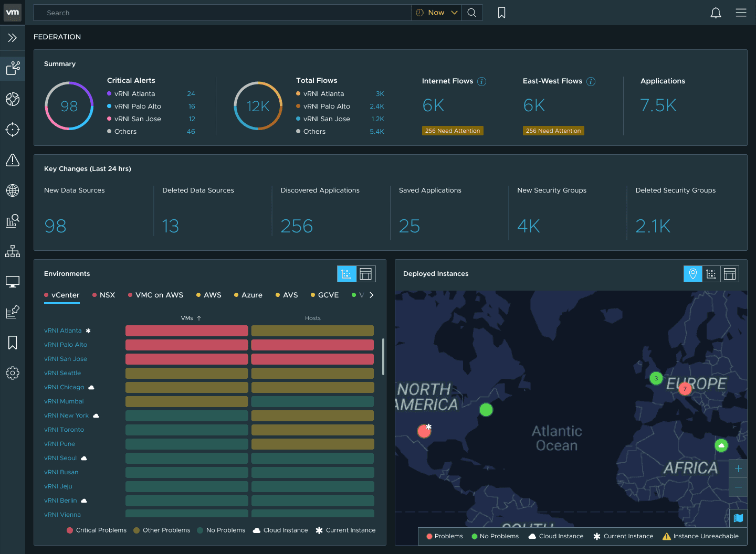Click Internet Flows 256 Need Attention badge

pos(453,131)
